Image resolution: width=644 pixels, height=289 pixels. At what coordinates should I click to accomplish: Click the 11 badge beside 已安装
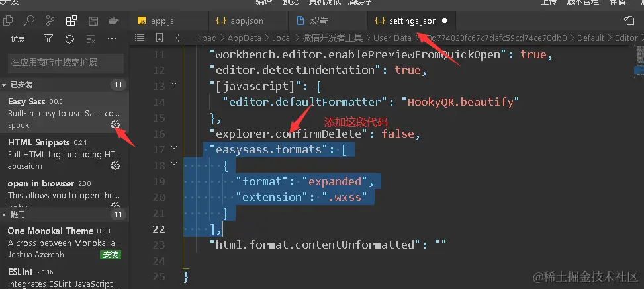point(118,85)
